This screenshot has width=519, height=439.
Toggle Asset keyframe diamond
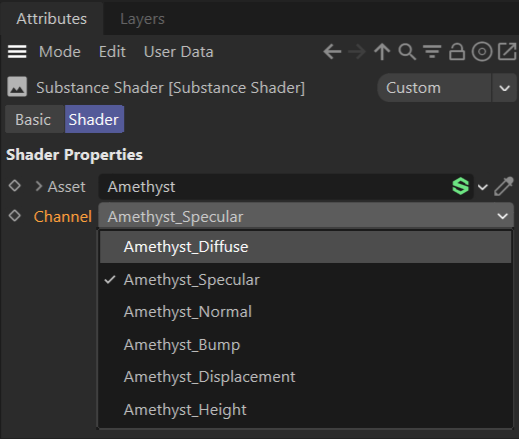click(x=15, y=186)
